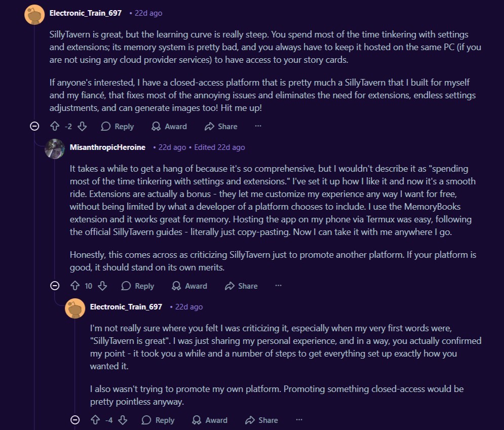Click MisanthropicHeroine's avatar image
Viewport: 504px width, 430px height.
[x=55, y=148]
